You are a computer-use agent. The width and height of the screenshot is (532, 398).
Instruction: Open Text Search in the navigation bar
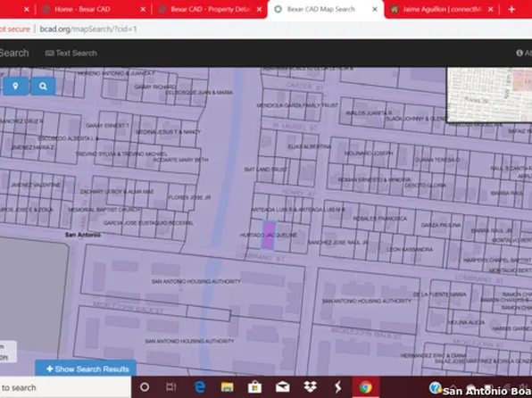tap(71, 53)
